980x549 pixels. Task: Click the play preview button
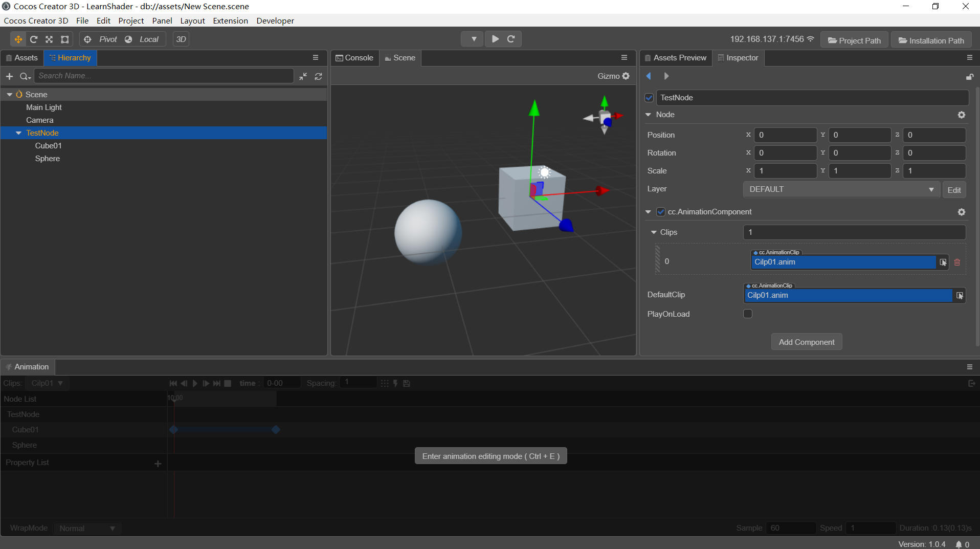[x=495, y=39]
